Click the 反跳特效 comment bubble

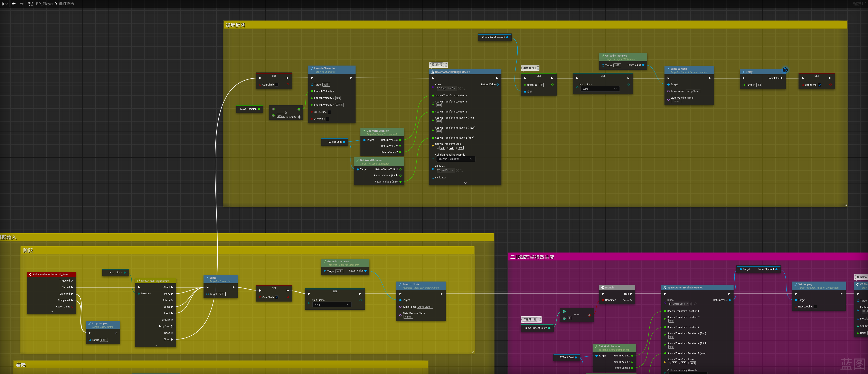click(x=437, y=65)
